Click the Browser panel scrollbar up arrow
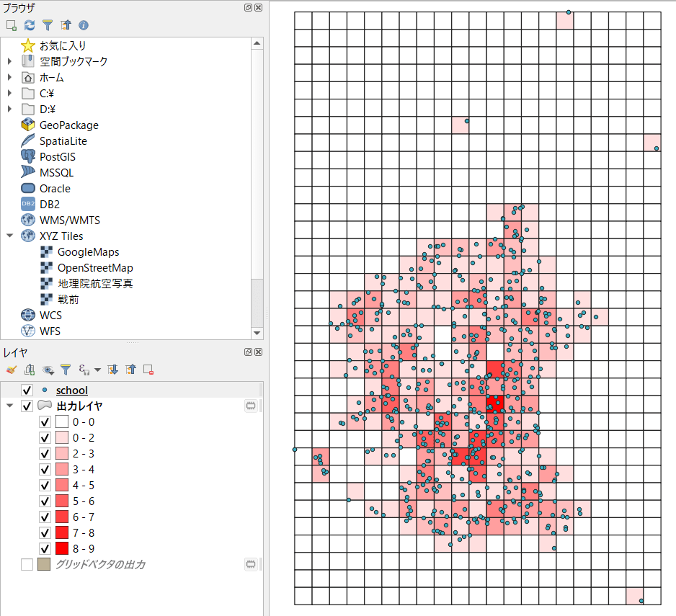676x616 pixels. (x=257, y=43)
